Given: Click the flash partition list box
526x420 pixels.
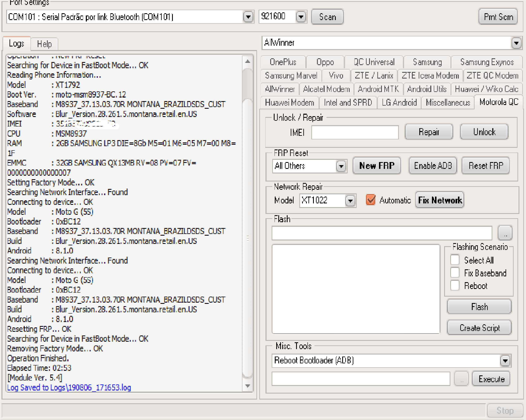Looking at the screenshot, I should 356,289.
